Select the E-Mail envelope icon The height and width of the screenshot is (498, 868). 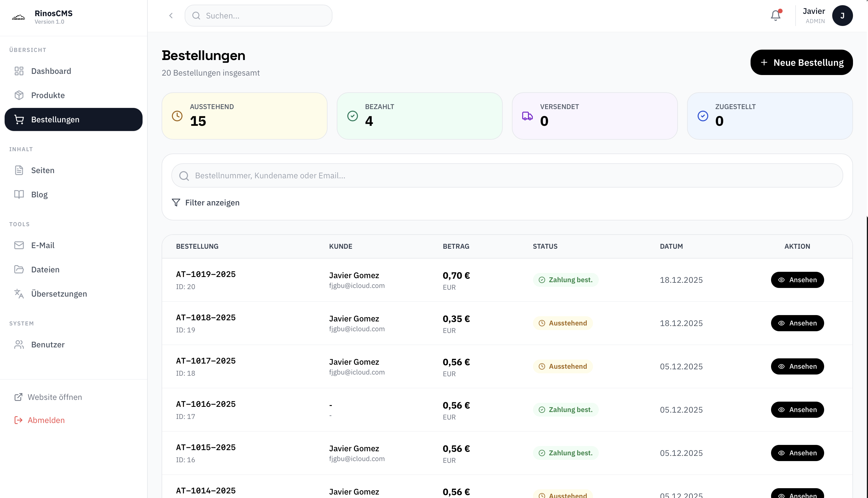(x=19, y=245)
